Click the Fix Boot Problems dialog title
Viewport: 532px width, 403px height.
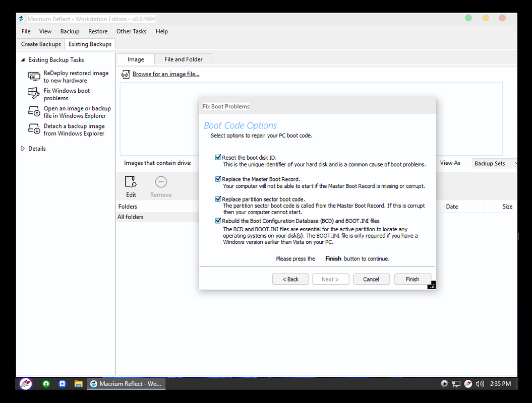226,106
